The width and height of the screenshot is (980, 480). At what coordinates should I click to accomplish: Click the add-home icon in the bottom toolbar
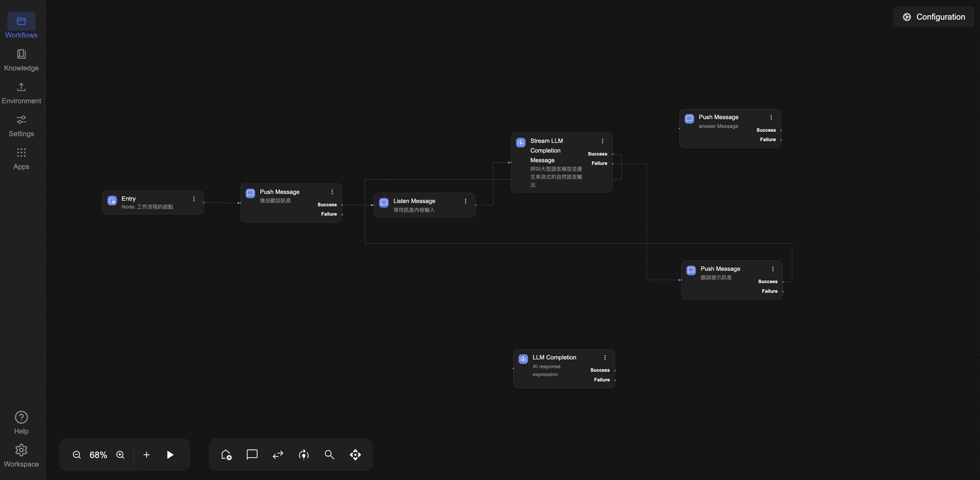[226, 454]
